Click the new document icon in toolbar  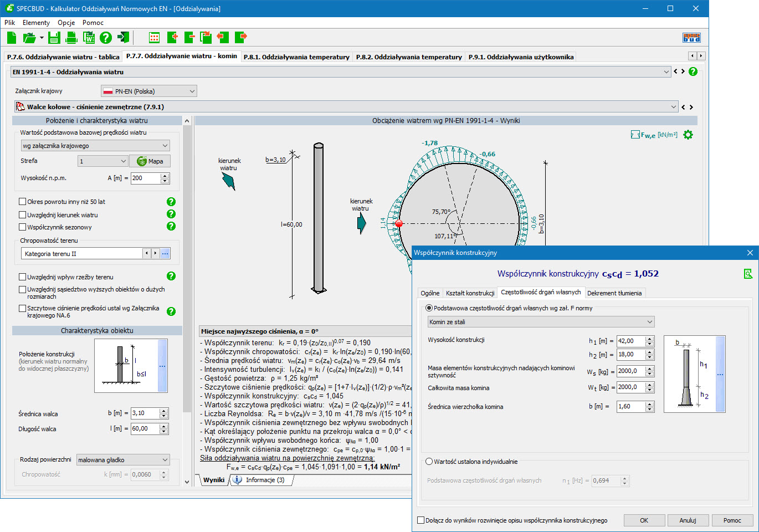(x=12, y=38)
